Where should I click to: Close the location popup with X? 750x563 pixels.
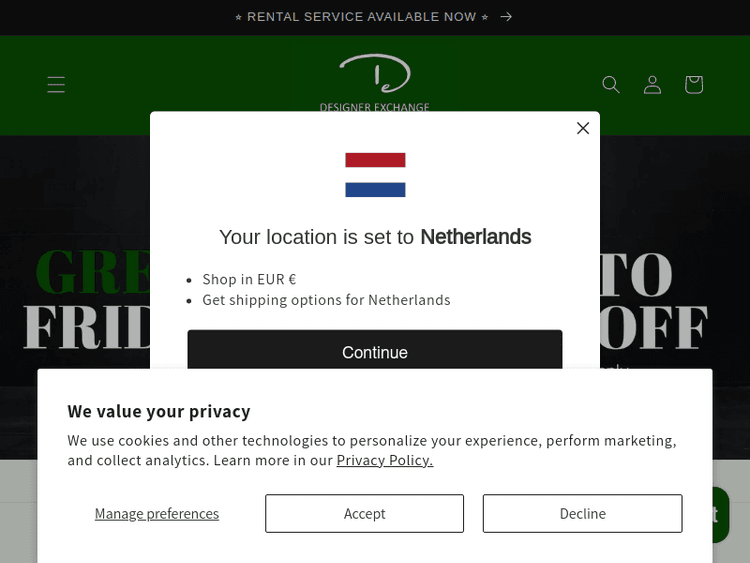point(583,128)
